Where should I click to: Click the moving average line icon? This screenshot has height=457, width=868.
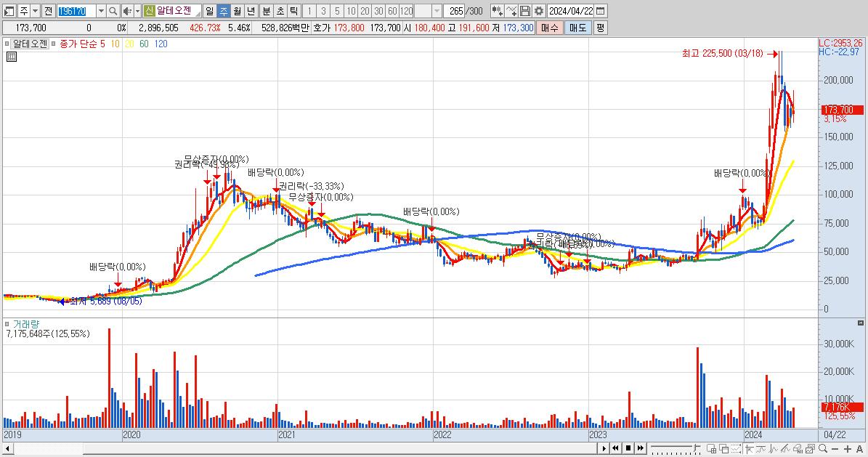(761, 448)
